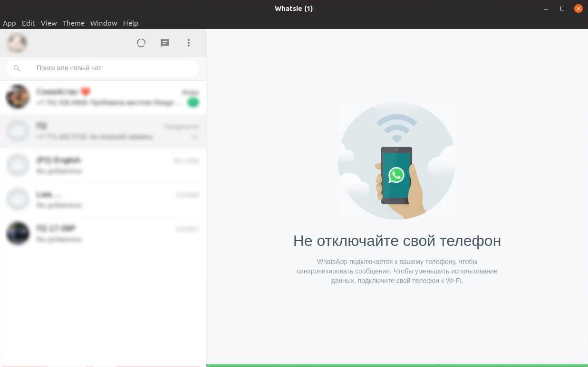588x367 pixels.
Task: Open the Theme menu
Action: [74, 23]
